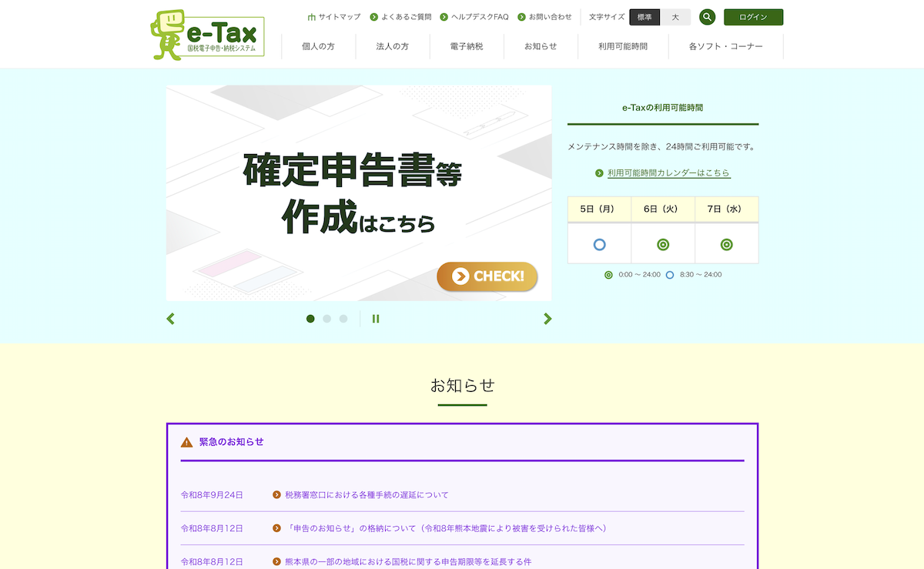Show next carousel slide arrow

[x=547, y=319]
